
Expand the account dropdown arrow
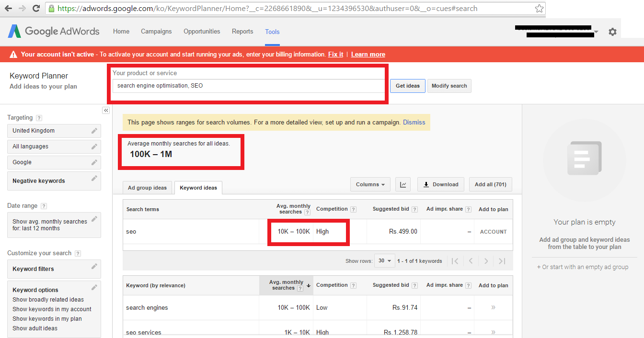[x=596, y=33]
